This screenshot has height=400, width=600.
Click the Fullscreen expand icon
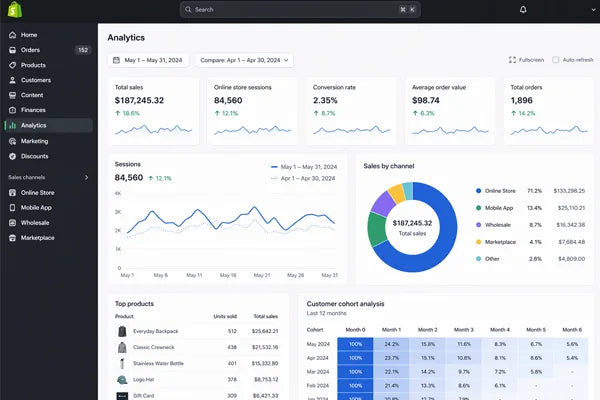tap(512, 60)
